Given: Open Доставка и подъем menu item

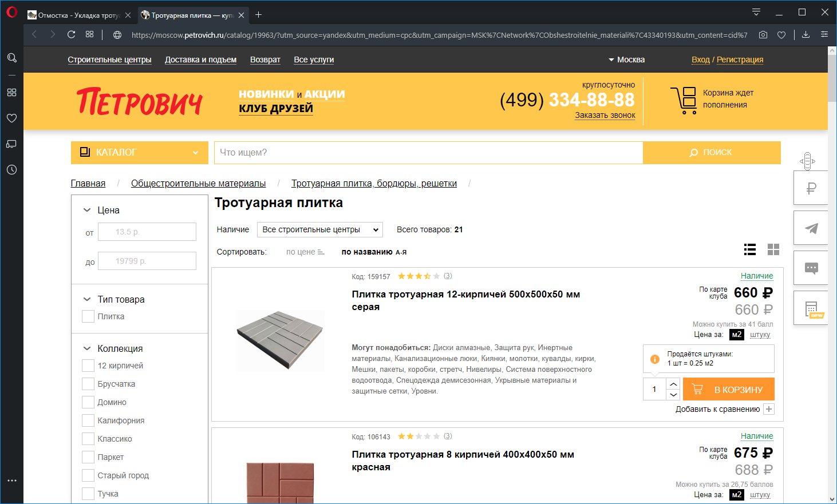Looking at the screenshot, I should point(200,59).
